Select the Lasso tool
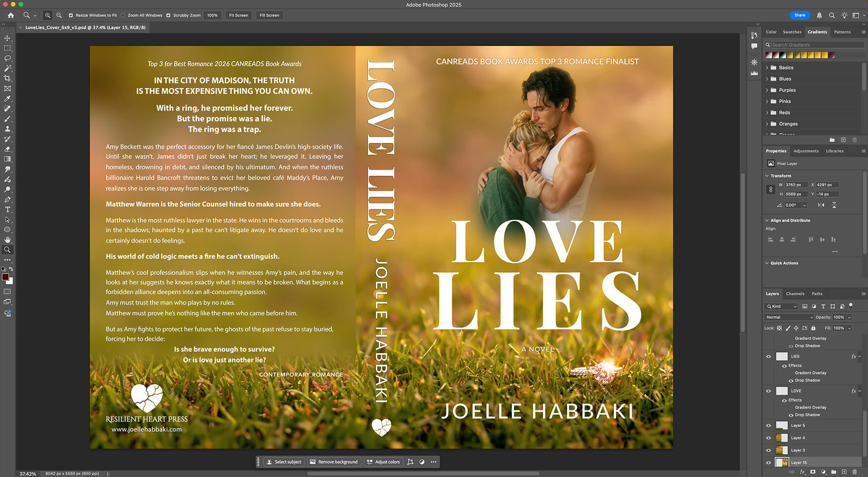The height and width of the screenshot is (477, 868). click(x=7, y=59)
